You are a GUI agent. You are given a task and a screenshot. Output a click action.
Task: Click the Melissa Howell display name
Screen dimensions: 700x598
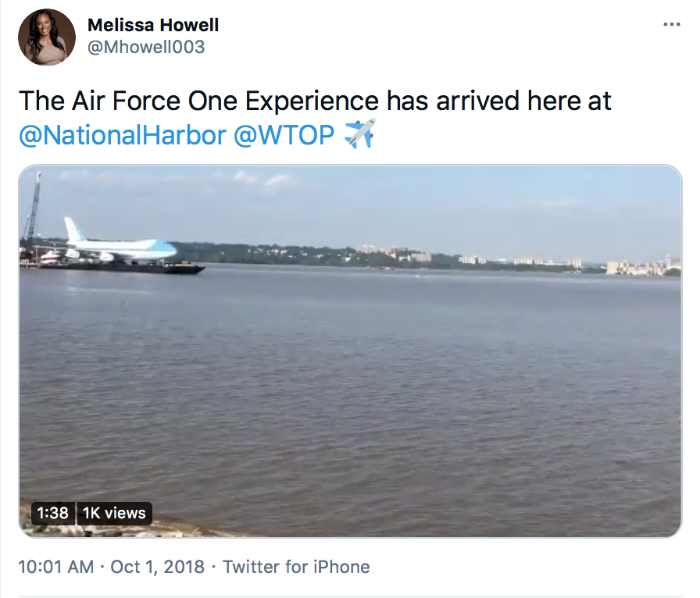point(153,25)
